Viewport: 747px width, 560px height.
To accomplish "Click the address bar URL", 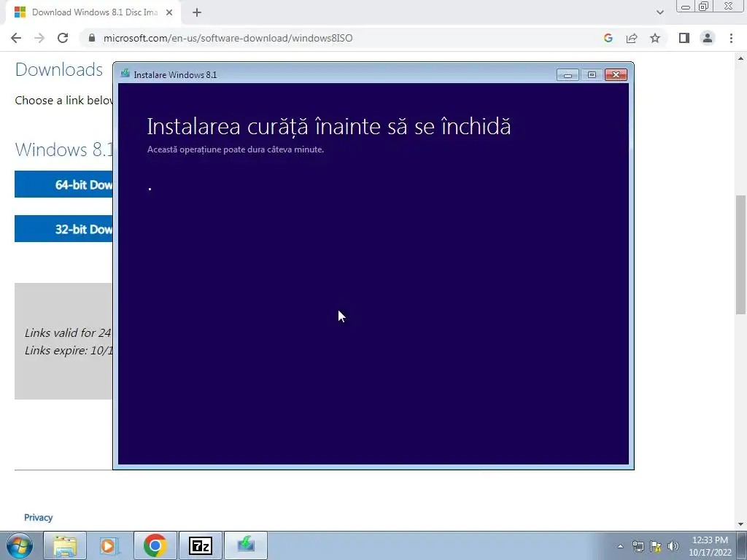I will (x=228, y=38).
